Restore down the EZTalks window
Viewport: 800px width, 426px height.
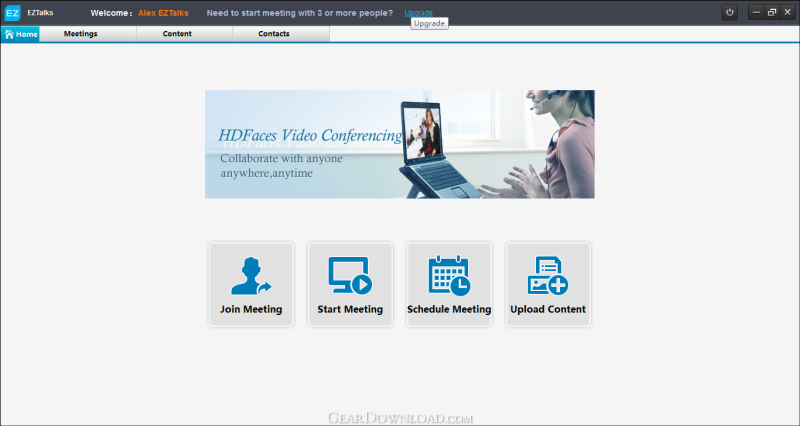click(x=772, y=13)
